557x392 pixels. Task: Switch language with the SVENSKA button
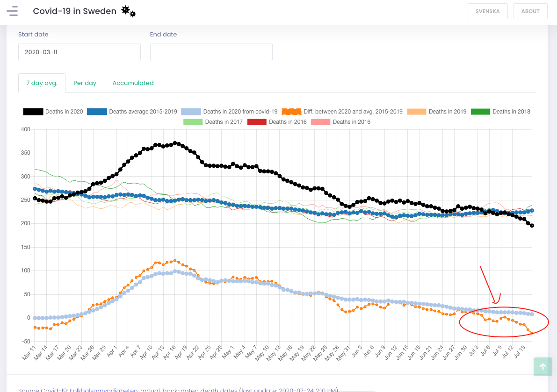click(487, 11)
